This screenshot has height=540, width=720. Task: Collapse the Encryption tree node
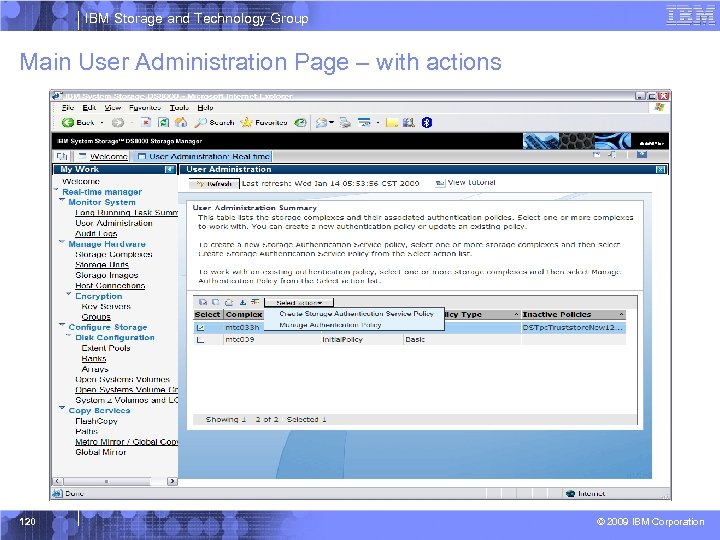coord(69,293)
